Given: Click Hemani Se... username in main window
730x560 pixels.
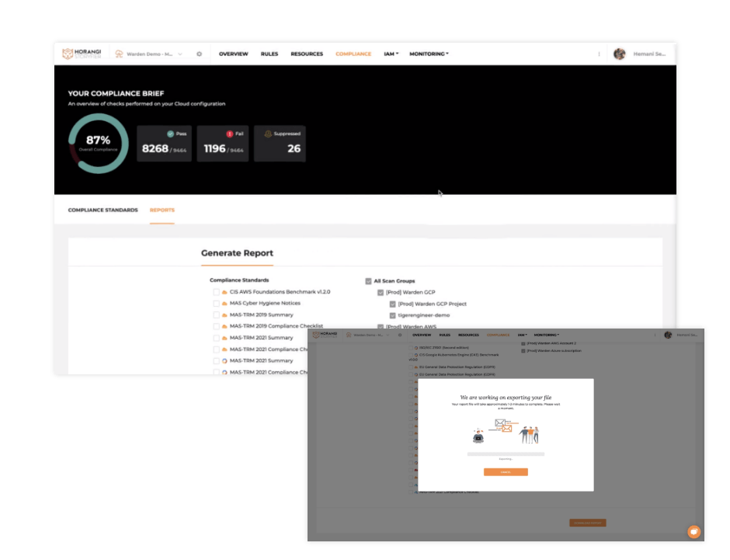Looking at the screenshot, I should (x=649, y=54).
